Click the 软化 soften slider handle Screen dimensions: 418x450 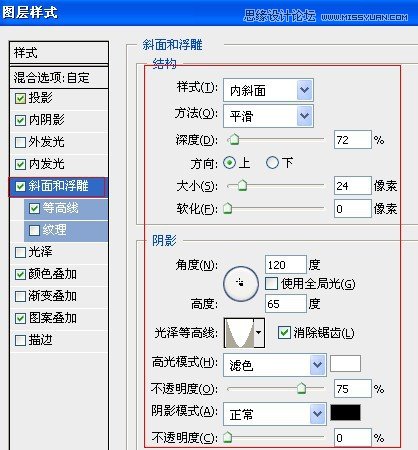coord(227,208)
